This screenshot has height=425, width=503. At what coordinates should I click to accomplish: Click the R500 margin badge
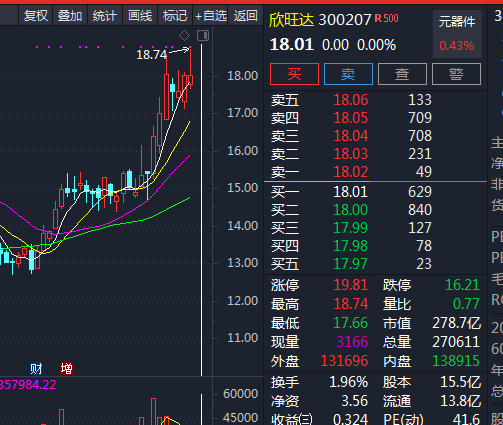click(x=386, y=18)
